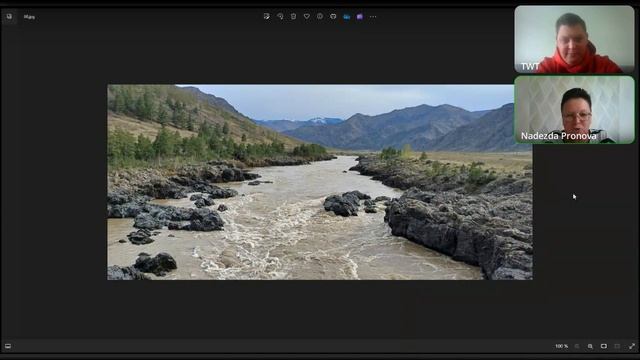Click the blue OneDrive cloud icon

pos(347,17)
